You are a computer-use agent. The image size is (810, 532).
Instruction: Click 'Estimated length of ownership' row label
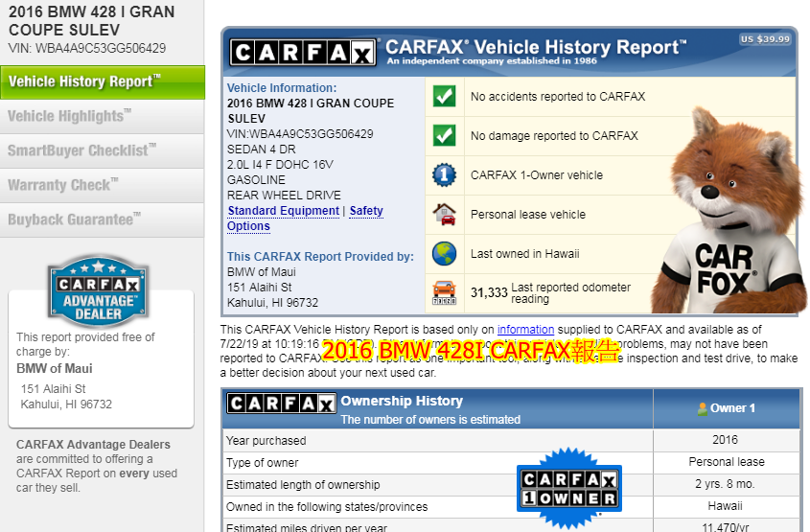coord(303,484)
